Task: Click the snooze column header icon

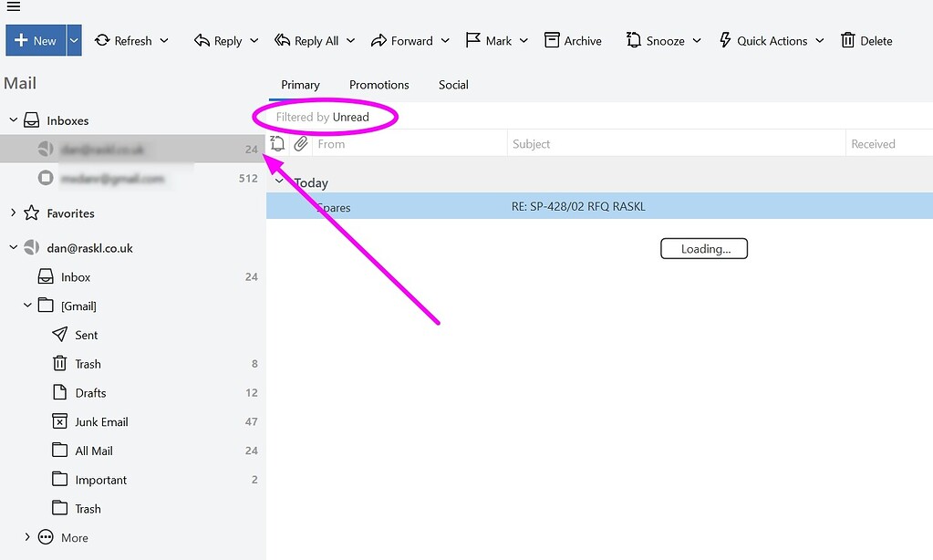Action: coord(277,143)
